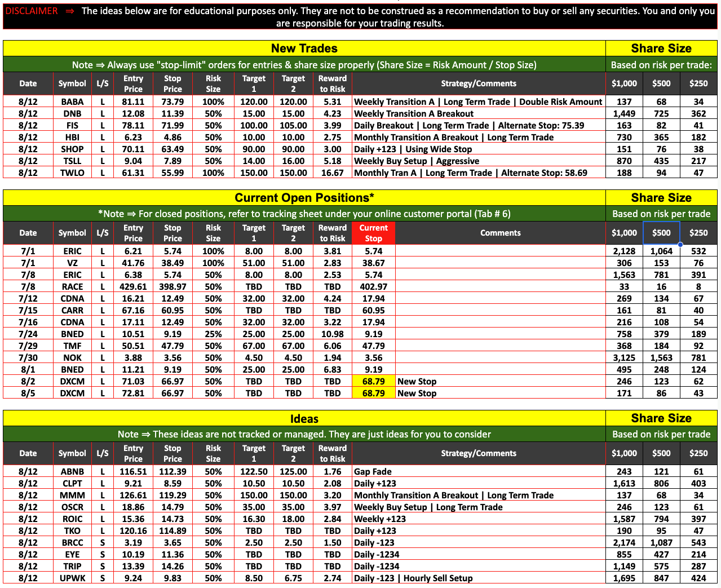
Task: Click the DISCLAIMER banner at the top
Action: point(360,17)
